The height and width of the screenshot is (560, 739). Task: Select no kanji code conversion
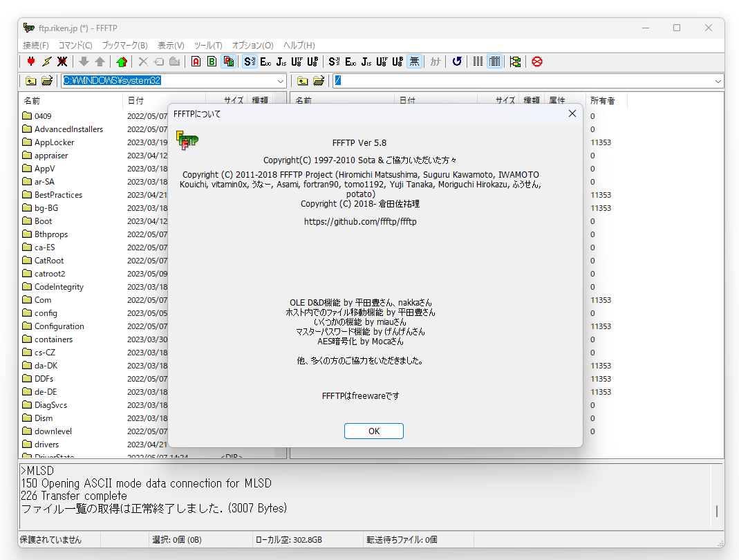[x=414, y=62]
